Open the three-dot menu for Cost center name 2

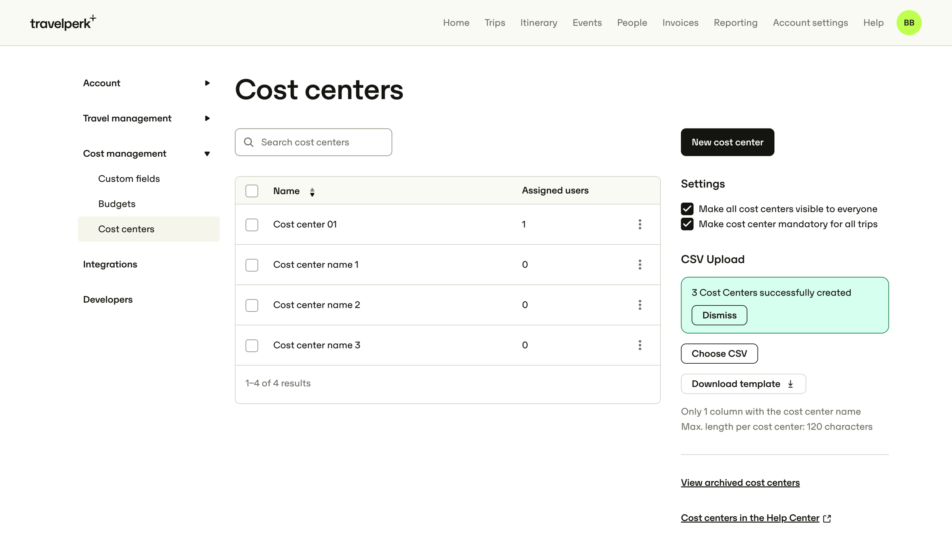pyautogui.click(x=640, y=305)
